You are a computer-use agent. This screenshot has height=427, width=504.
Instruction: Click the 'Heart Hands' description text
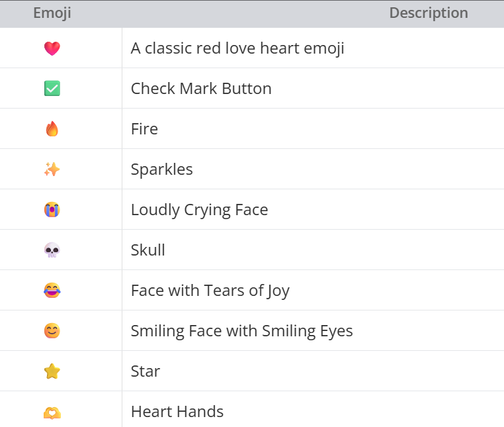pyautogui.click(x=177, y=412)
